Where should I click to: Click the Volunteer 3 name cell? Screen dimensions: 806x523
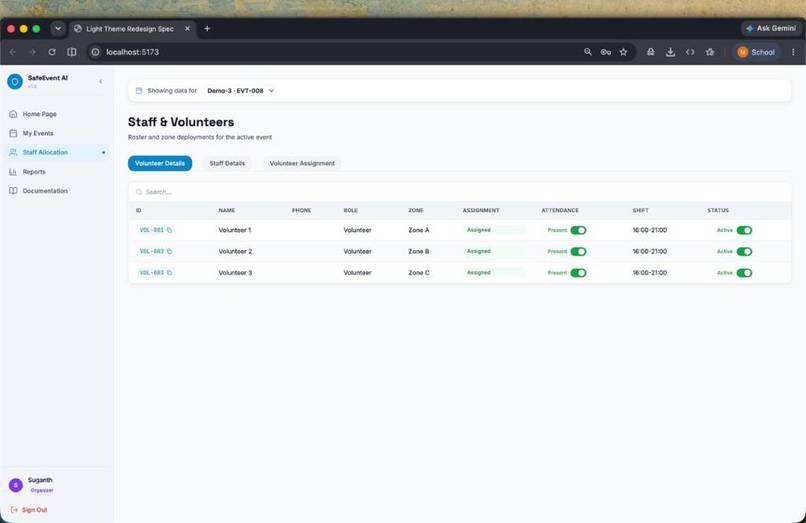(235, 273)
